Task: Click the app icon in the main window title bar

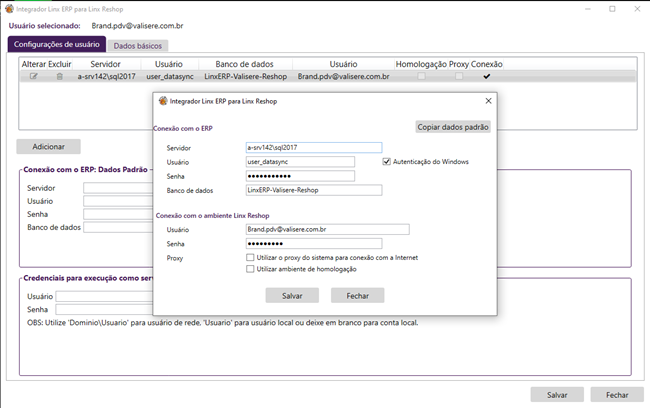Action: point(9,9)
